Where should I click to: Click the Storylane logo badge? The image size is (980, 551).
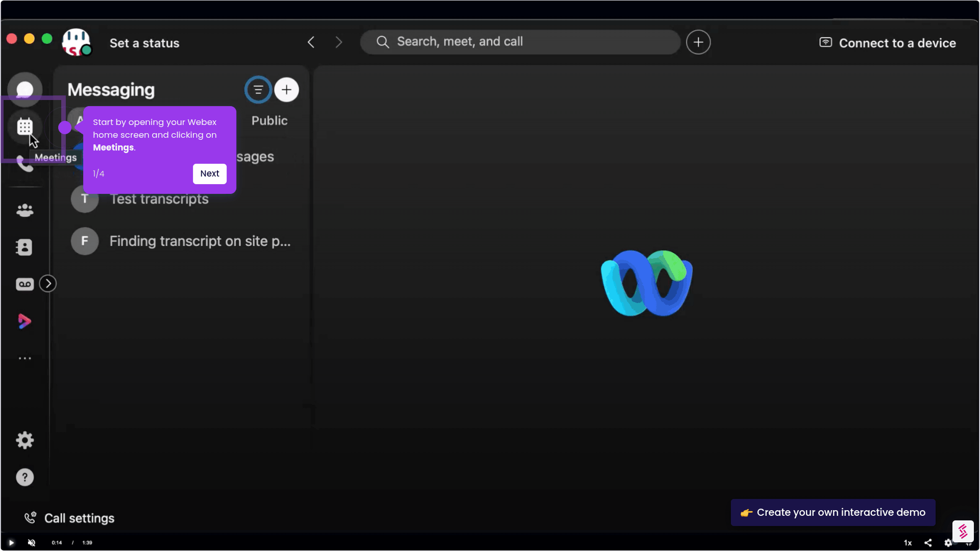click(x=963, y=531)
